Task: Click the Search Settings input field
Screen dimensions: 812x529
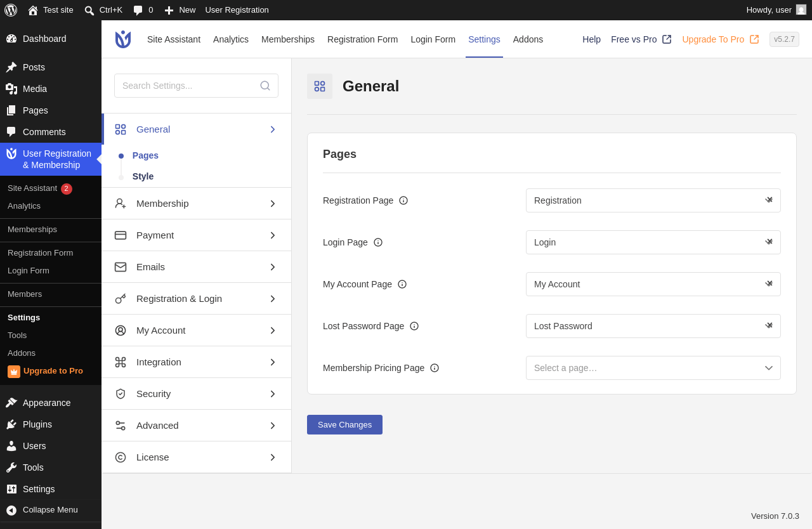Action: (196, 86)
